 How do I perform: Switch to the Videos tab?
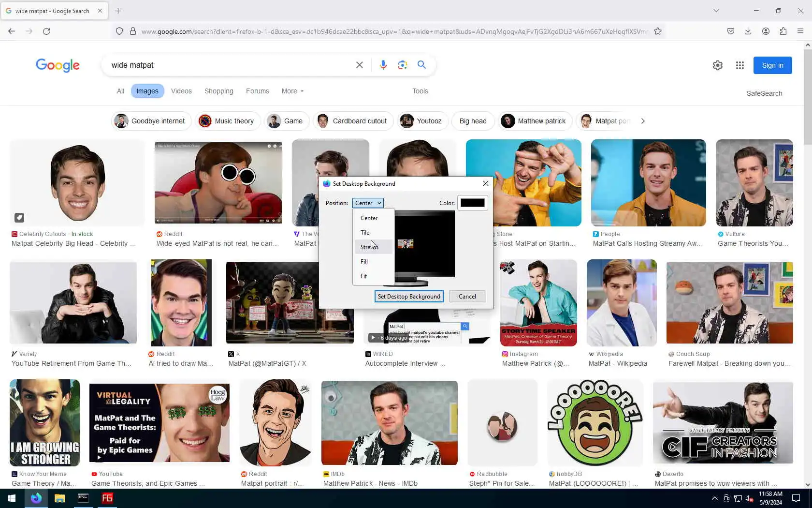[x=181, y=91]
